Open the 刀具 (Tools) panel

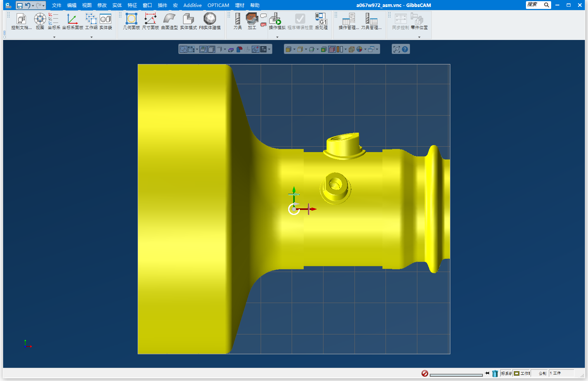pyautogui.click(x=237, y=21)
